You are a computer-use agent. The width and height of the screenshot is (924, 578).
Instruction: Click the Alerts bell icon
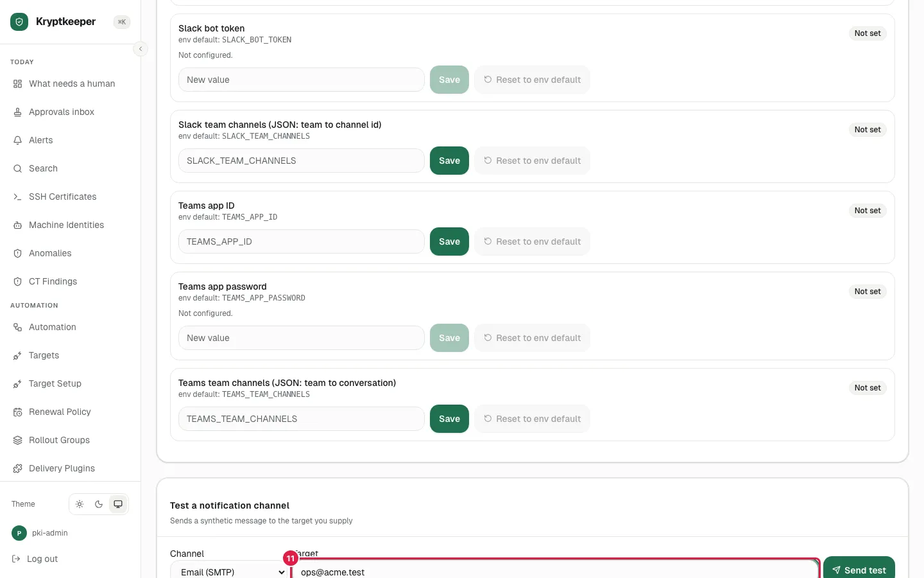pyautogui.click(x=17, y=141)
